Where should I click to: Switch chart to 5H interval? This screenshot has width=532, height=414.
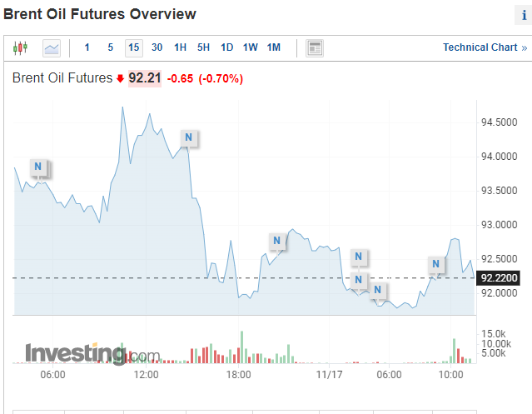coord(203,47)
